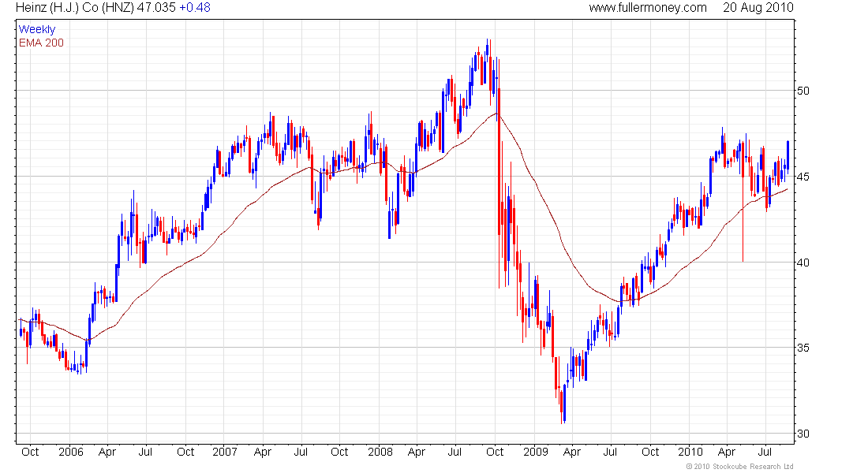868x473 pixels.
Task: Click the Stockcube Research Ltd copyright text
Action: click(739, 467)
